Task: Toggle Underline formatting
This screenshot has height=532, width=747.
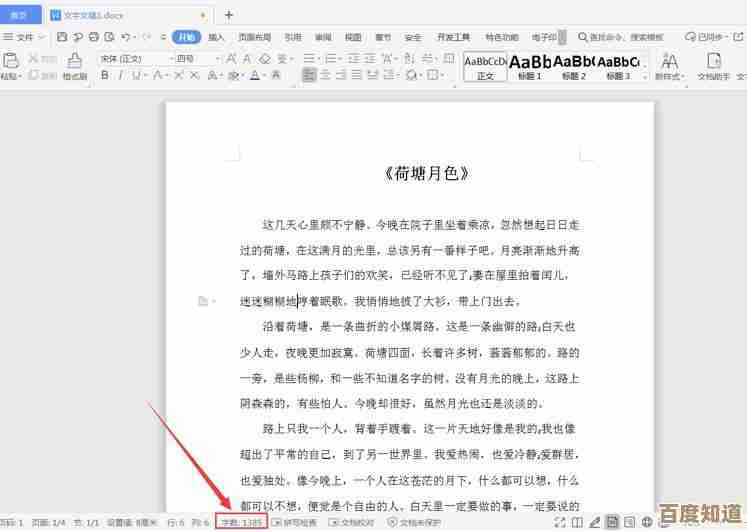Action: click(136, 75)
